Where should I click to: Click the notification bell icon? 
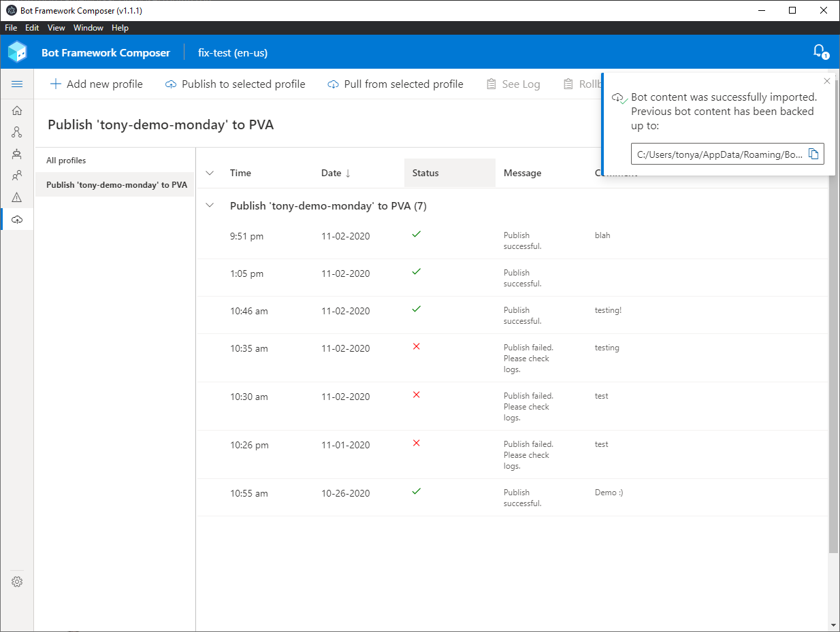[820, 52]
